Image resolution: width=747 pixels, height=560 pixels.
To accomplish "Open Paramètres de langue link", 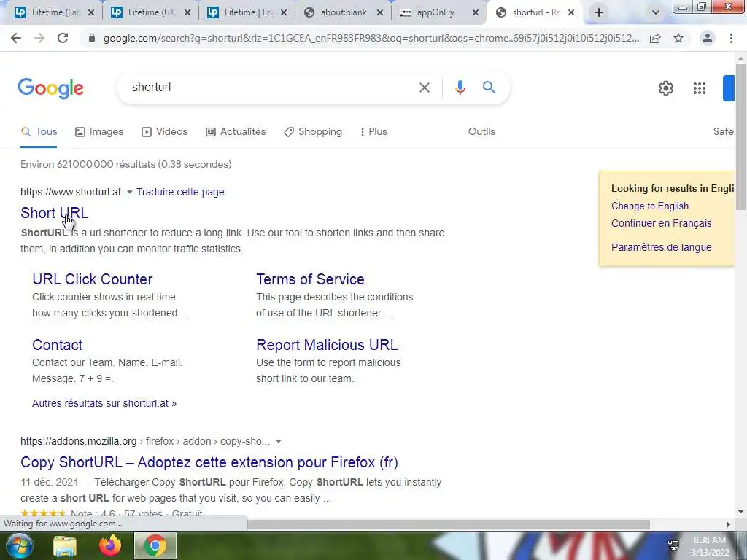I will tap(661, 247).
